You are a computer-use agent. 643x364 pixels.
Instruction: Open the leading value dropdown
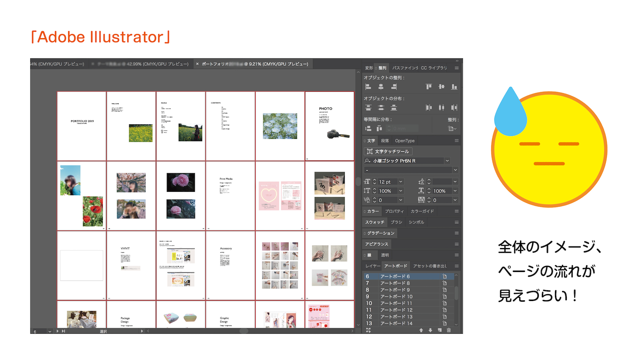[455, 182]
